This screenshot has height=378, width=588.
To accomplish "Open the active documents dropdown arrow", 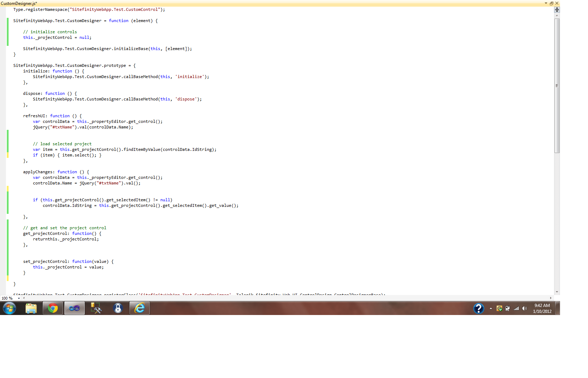I will click(546, 3).
